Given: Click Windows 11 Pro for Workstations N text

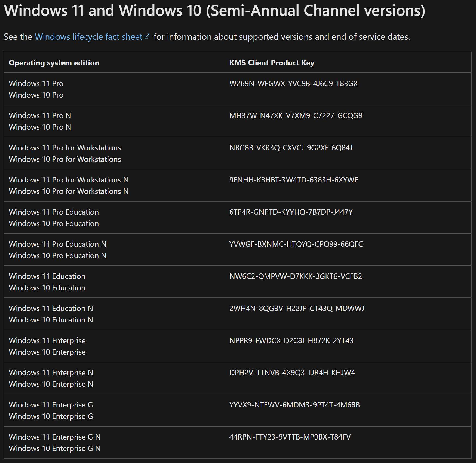Looking at the screenshot, I should (x=69, y=180).
